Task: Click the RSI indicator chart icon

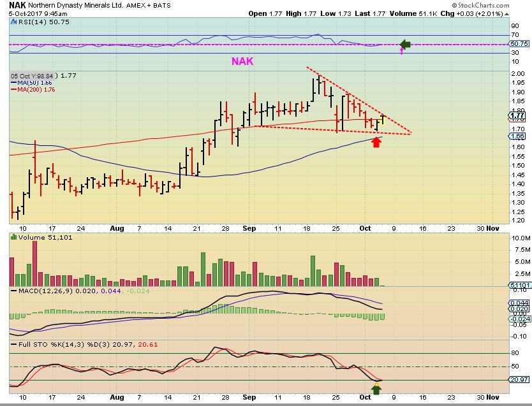Action: (x=13, y=22)
